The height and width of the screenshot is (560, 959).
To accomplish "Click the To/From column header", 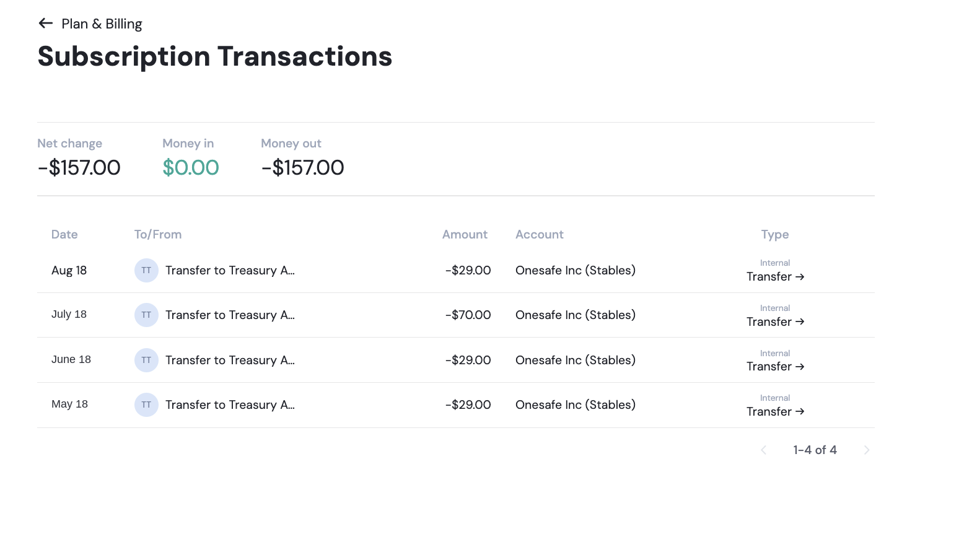I will 158,234.
